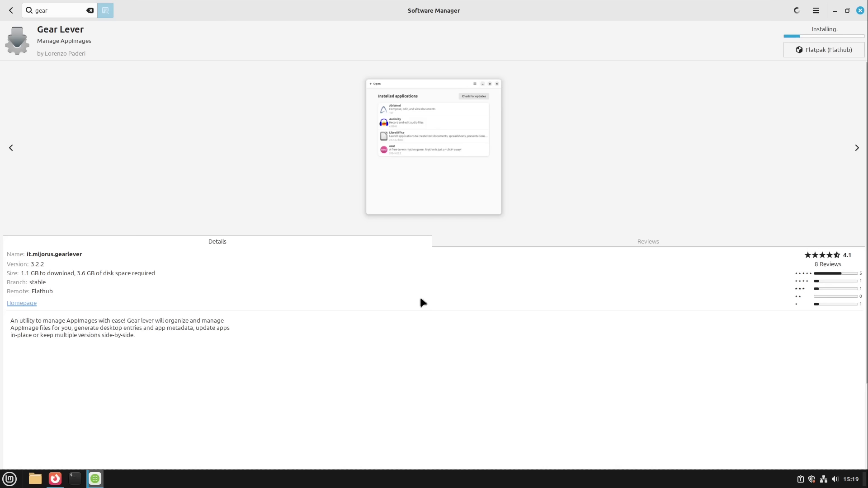
Task: Open the volume control in the system tray
Action: click(x=835, y=479)
